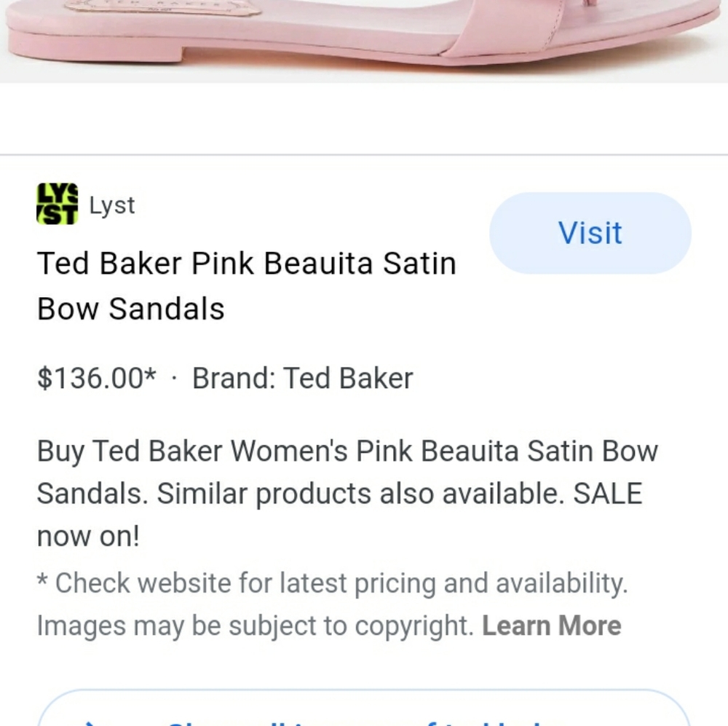Click the Lyst source name label
Screen dimensions: 728x726
tap(111, 205)
